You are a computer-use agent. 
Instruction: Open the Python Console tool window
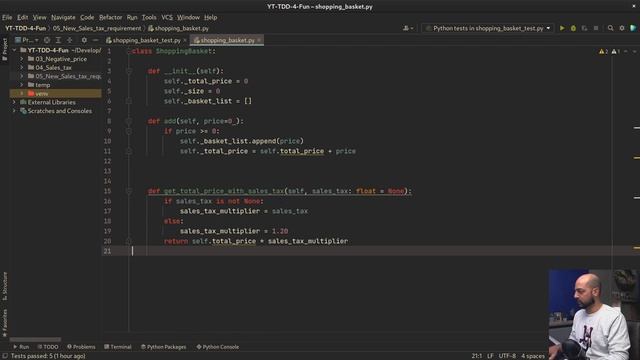pyautogui.click(x=218, y=347)
